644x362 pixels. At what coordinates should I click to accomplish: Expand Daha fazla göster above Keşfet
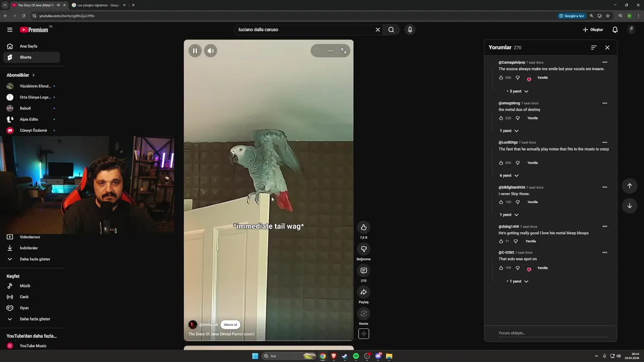(31, 259)
